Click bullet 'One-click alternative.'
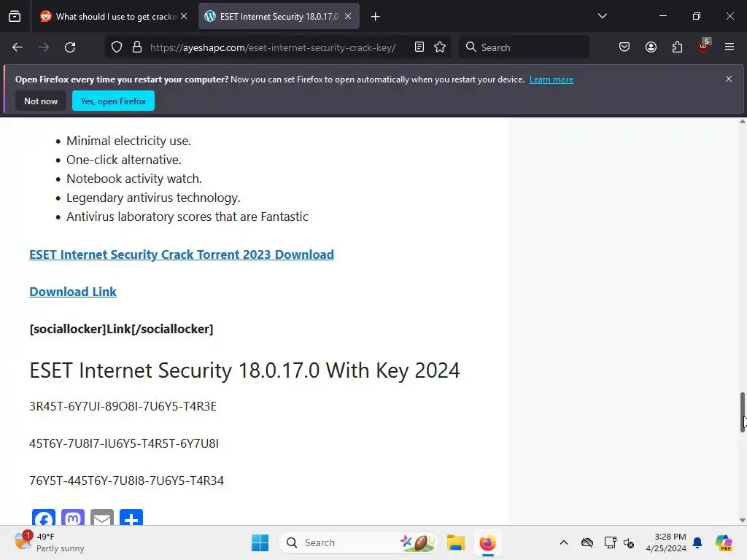The height and width of the screenshot is (560, 747). pos(124,160)
